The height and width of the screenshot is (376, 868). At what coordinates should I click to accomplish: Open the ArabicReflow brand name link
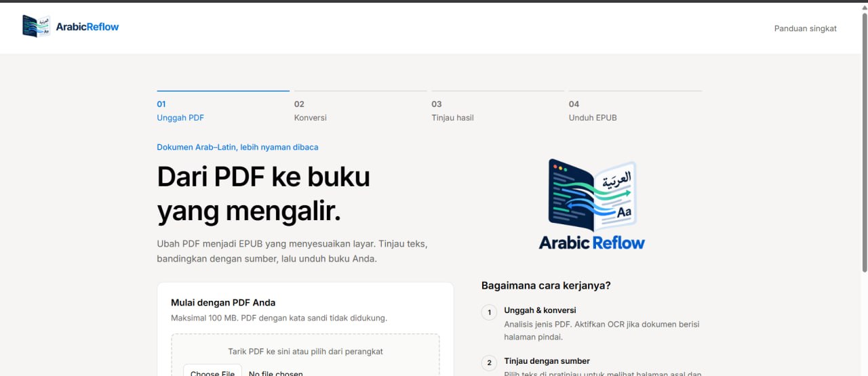pyautogui.click(x=87, y=26)
